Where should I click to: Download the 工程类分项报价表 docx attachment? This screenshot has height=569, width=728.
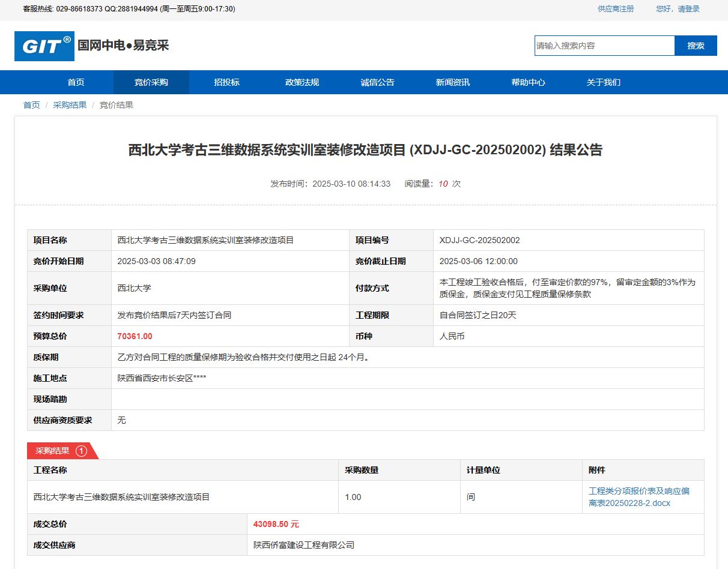coord(639,497)
